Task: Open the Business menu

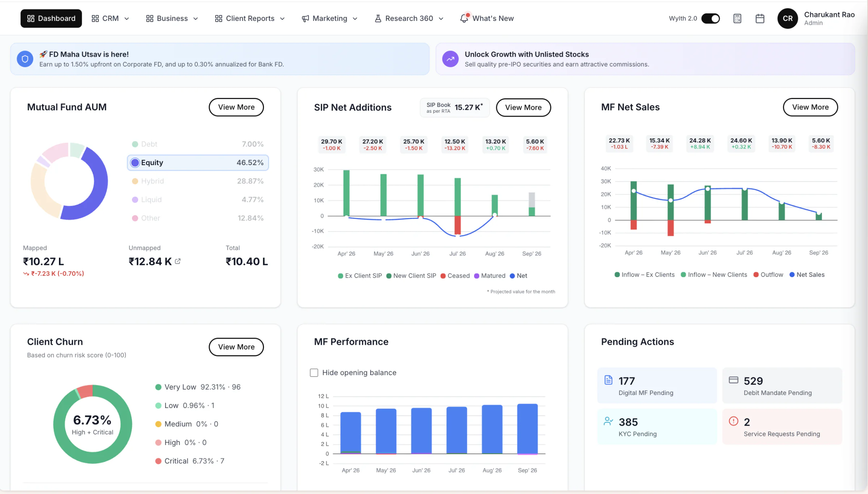Action: (x=172, y=18)
